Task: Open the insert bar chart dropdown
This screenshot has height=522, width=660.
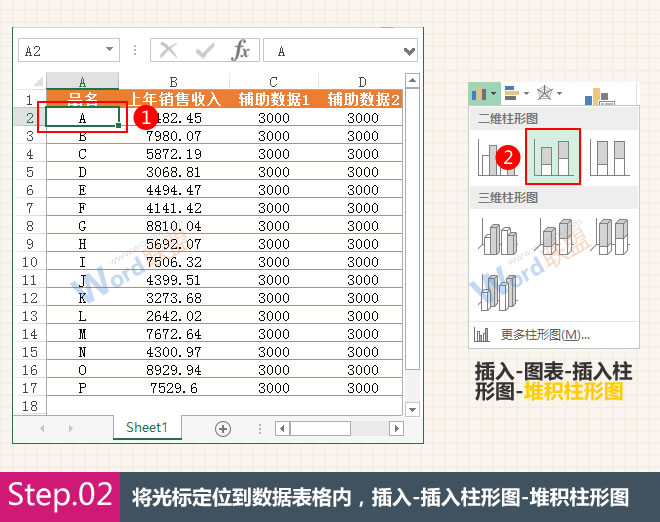Action: [516, 94]
